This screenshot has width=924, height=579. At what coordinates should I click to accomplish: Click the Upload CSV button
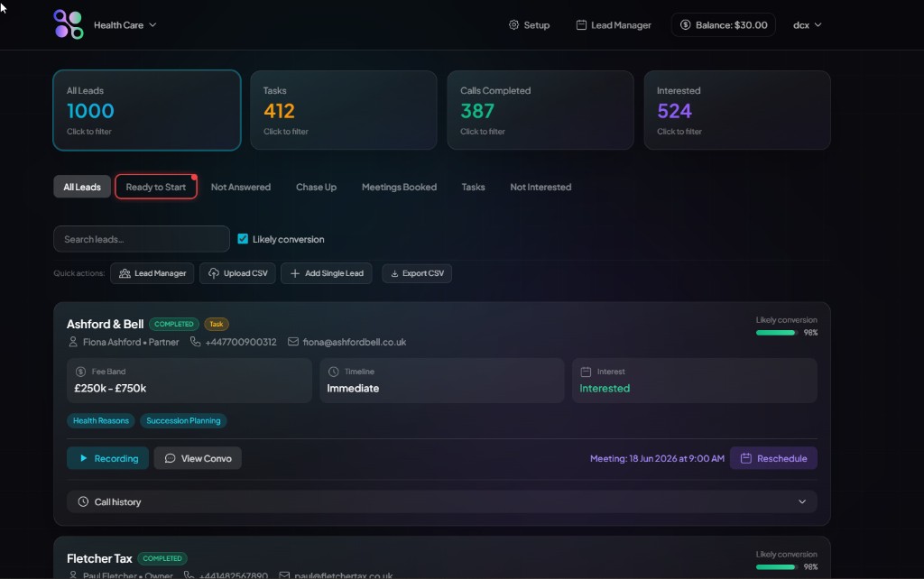(x=237, y=273)
